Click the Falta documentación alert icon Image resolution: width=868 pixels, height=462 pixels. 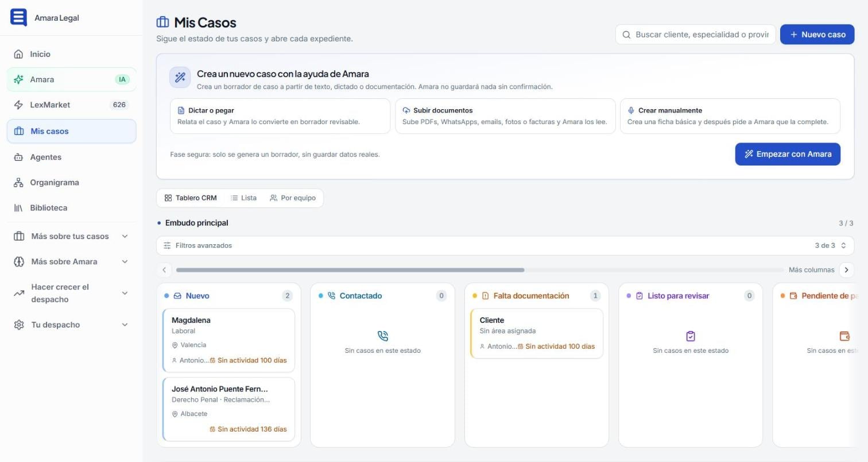[485, 296]
